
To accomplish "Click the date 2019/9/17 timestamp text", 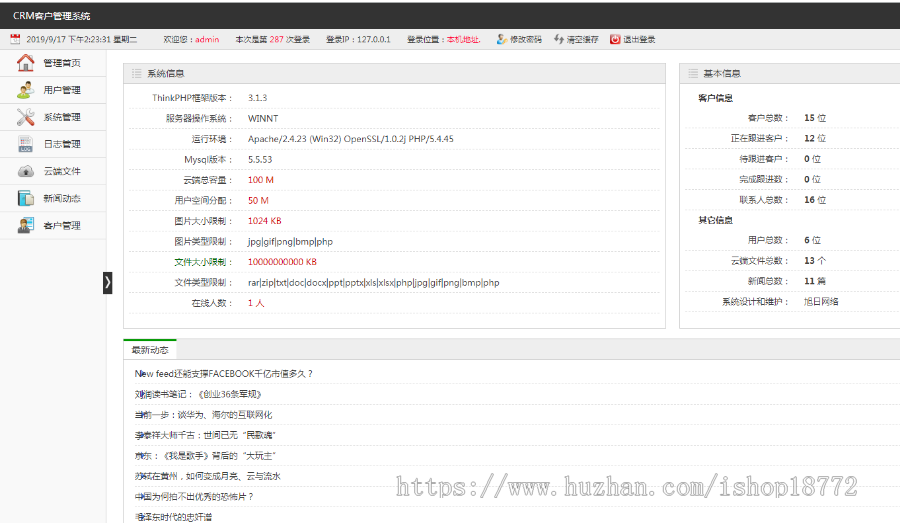I will 82,40.
